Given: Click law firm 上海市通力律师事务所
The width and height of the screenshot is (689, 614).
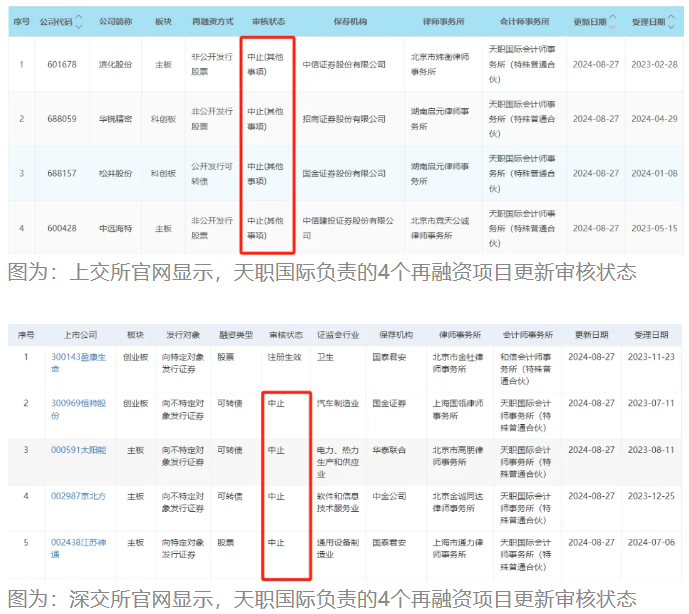Looking at the screenshot, I should 458,549.
